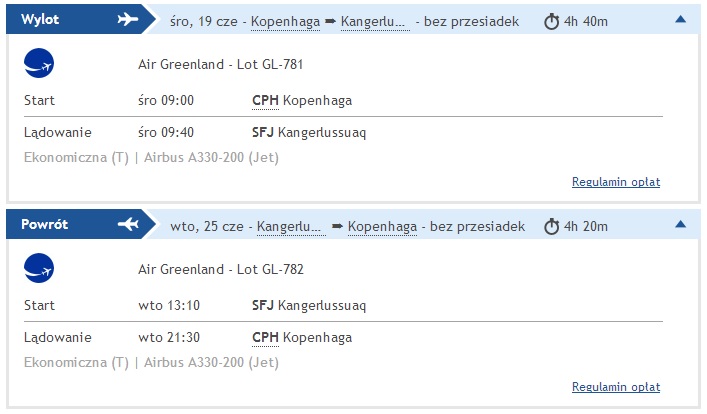This screenshot has width=707, height=414.
Task: Open Regulamin opłat for return flight
Action: tap(616, 386)
